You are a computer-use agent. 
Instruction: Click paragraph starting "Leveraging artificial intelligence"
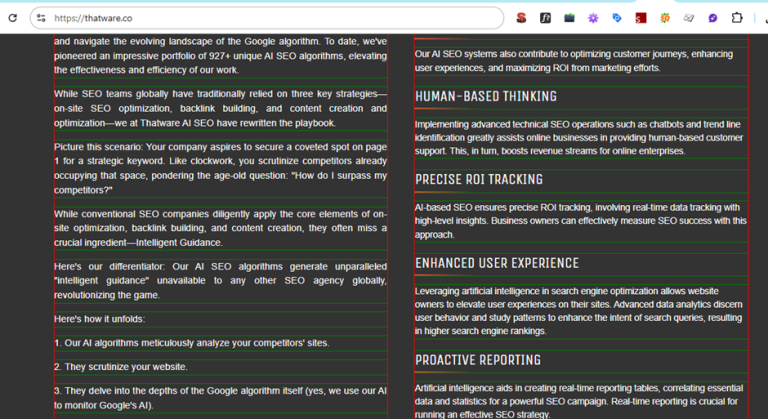coord(579,311)
